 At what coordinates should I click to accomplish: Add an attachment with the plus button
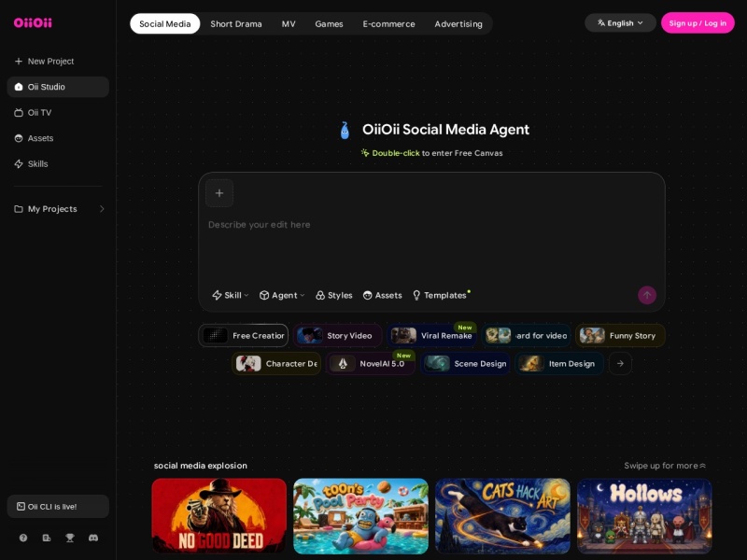point(219,193)
